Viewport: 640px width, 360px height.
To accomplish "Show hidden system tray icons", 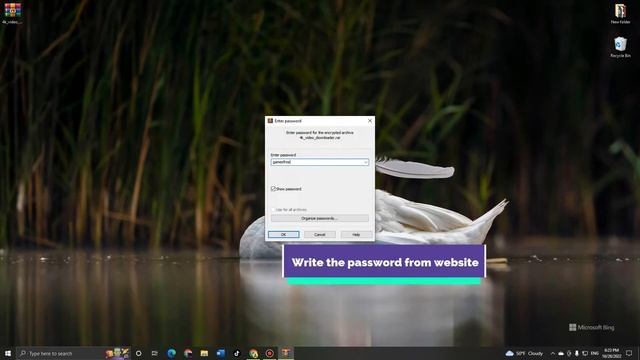I will tap(553, 353).
